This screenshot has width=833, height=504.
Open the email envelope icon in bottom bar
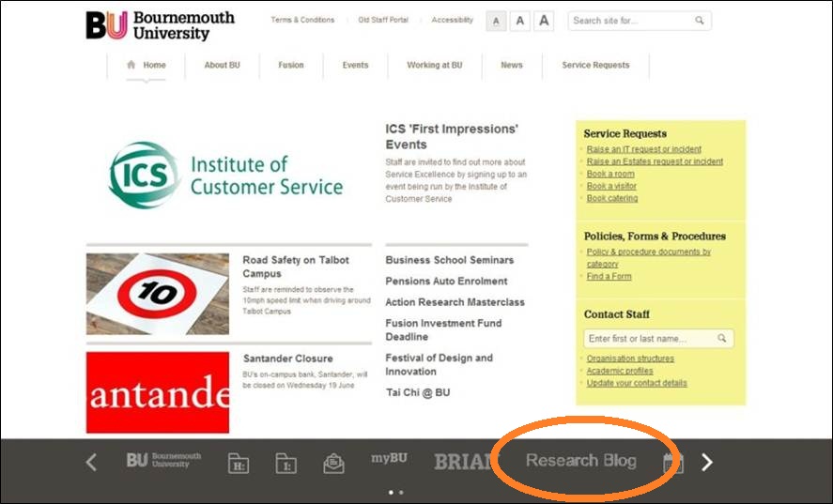333,463
